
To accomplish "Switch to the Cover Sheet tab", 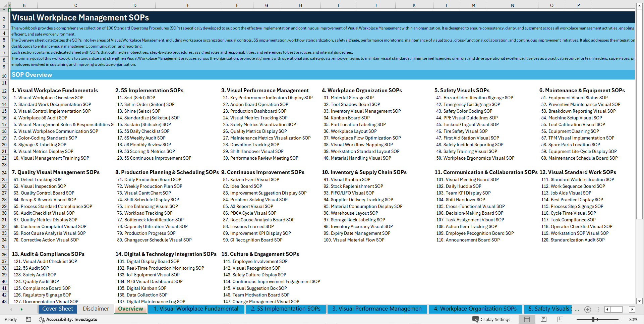I will pyautogui.click(x=58, y=309).
